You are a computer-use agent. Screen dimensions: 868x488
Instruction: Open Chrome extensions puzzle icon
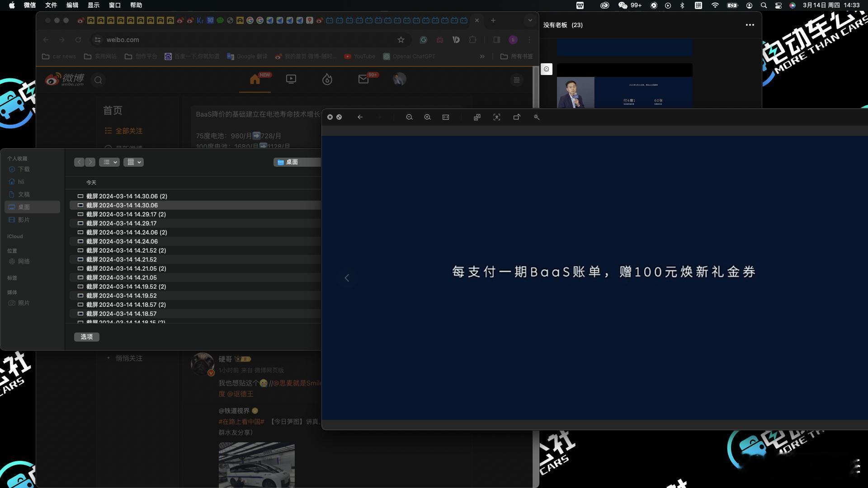click(x=473, y=40)
